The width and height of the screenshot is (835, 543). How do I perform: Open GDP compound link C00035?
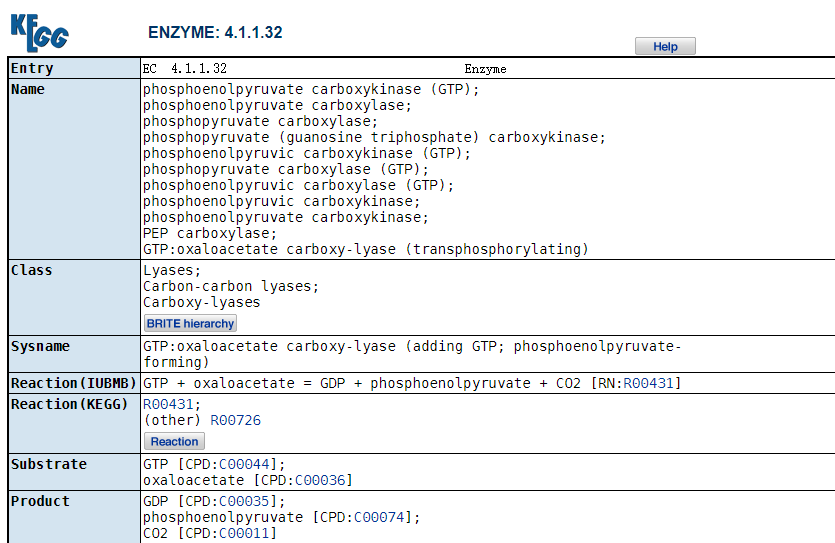click(x=244, y=501)
